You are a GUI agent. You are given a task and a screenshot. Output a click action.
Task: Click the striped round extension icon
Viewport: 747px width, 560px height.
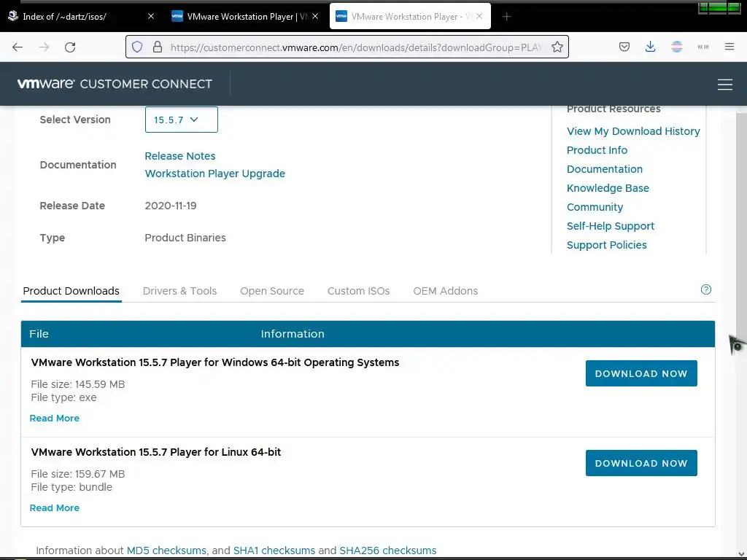[676, 47]
